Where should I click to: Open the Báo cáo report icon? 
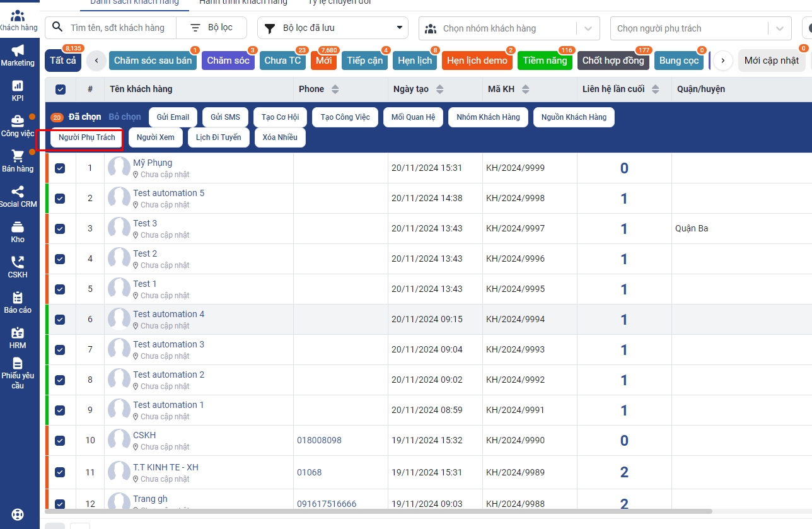tap(18, 298)
